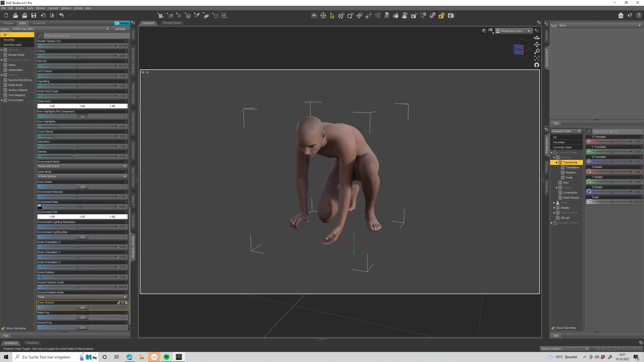Image resolution: width=644 pixels, height=362 pixels.
Task: Click the Frame viewport icon
Action: (x=537, y=58)
